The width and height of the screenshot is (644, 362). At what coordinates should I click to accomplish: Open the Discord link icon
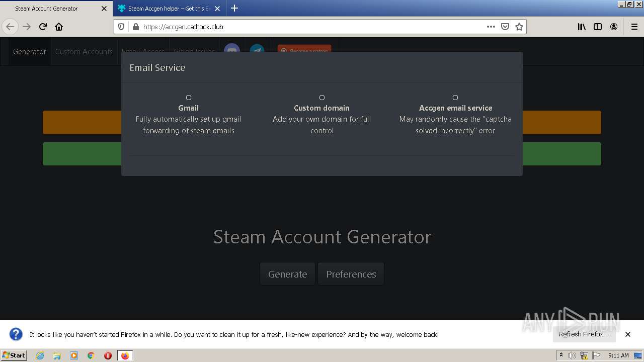(231, 51)
